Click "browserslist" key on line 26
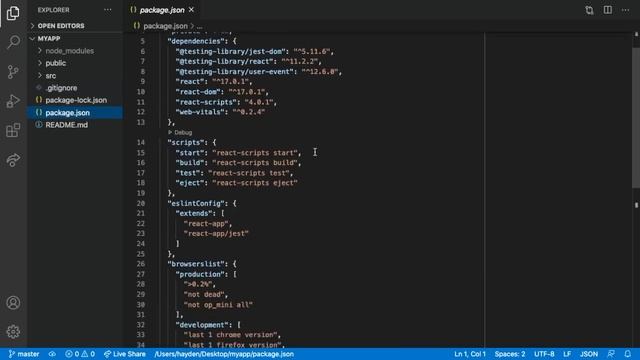This screenshot has width=640, height=360. 196,264
